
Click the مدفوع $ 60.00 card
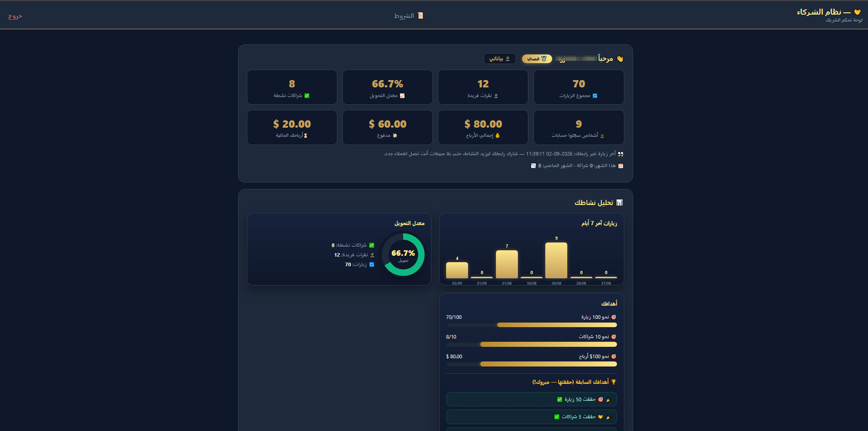388,127
